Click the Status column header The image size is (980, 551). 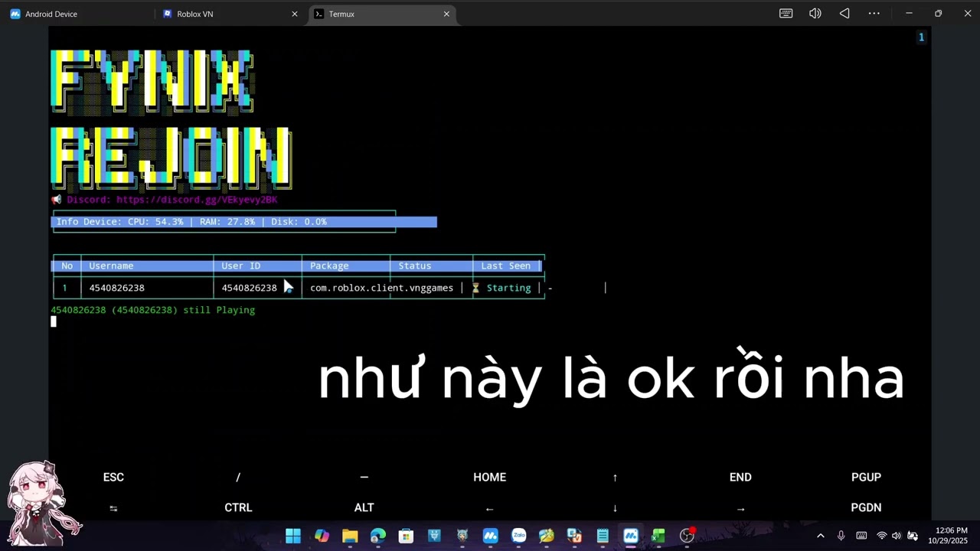click(415, 266)
